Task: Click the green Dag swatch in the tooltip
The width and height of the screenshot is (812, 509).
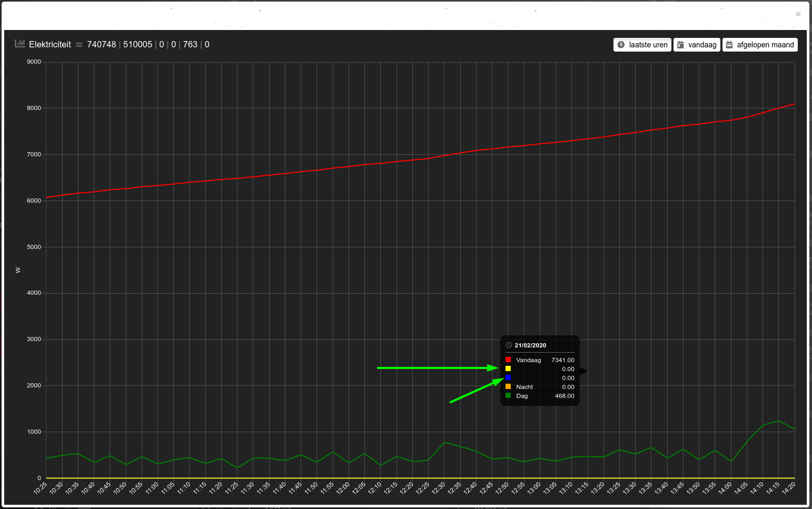Action: pyautogui.click(x=508, y=395)
